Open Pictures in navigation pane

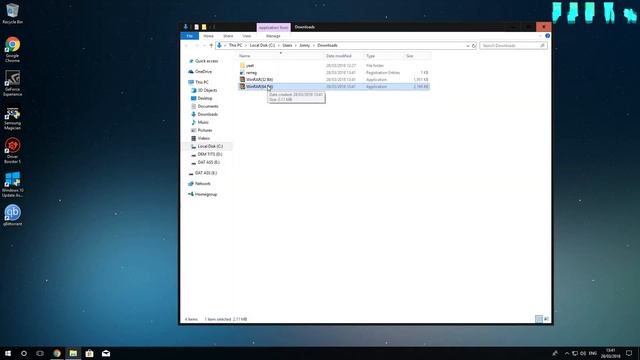(x=204, y=130)
